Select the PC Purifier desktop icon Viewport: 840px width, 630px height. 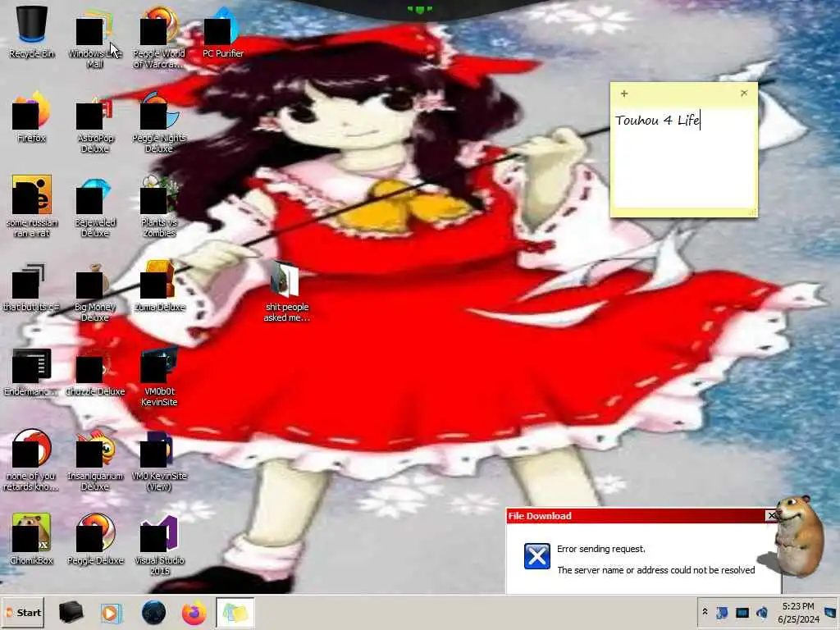(x=223, y=32)
